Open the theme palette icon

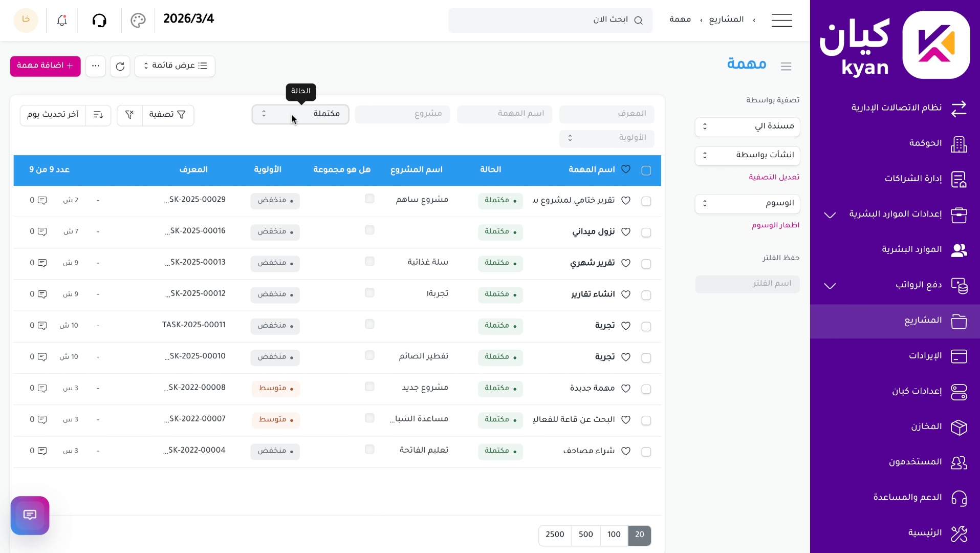[x=138, y=20]
